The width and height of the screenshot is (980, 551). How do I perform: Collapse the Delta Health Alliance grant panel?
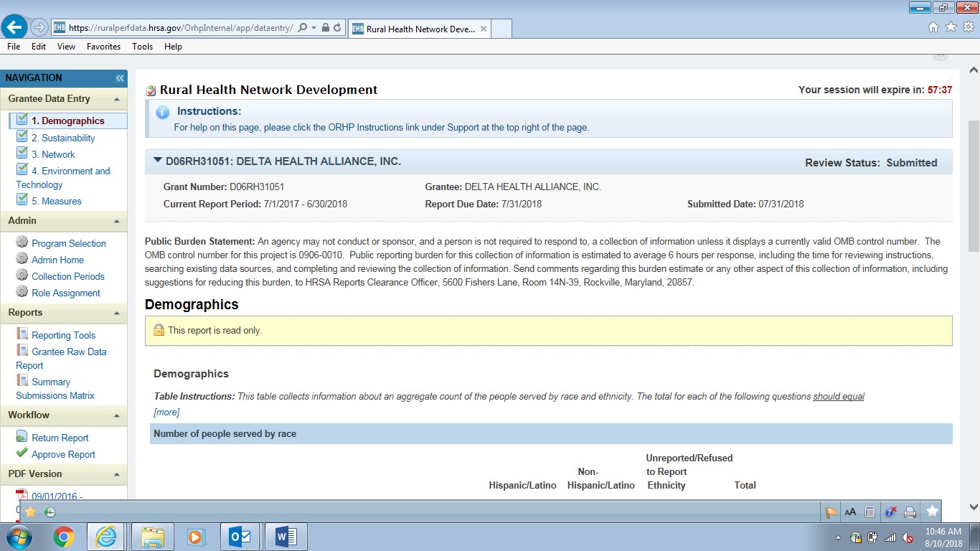tap(158, 161)
